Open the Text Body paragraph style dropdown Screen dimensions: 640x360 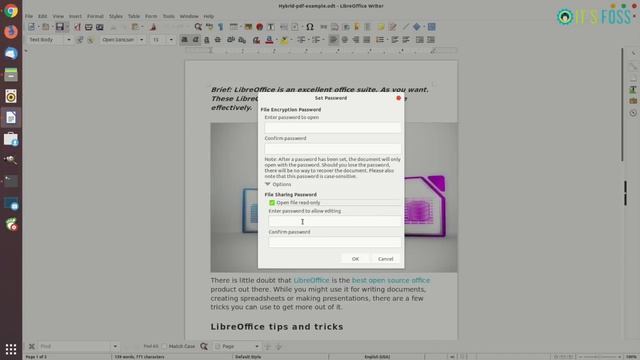pos(69,40)
